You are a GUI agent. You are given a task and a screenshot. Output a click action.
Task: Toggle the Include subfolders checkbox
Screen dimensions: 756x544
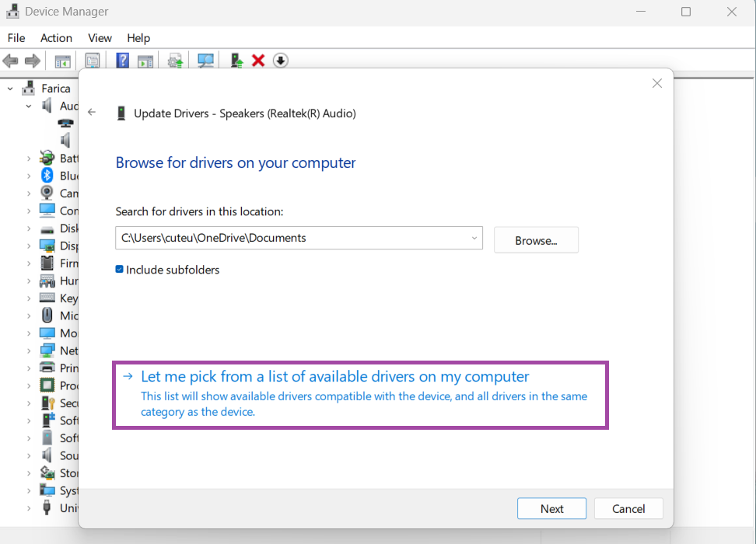point(120,270)
